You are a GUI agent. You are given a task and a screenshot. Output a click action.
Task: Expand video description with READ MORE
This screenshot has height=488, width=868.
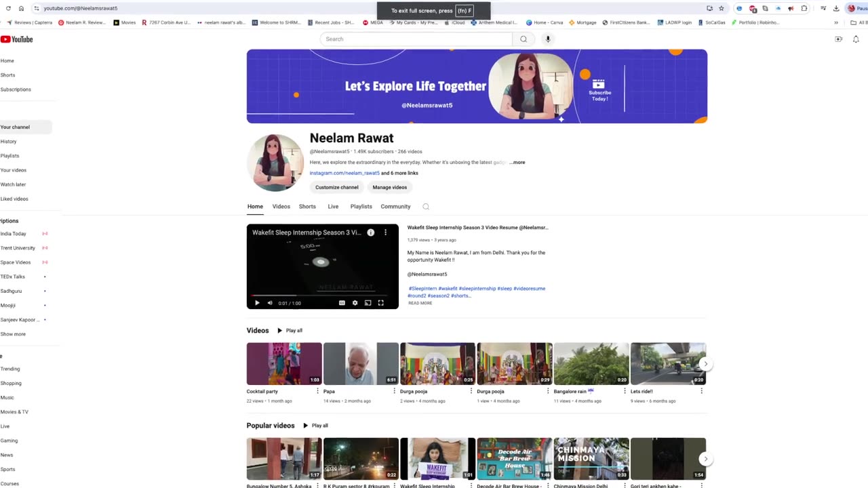(420, 303)
